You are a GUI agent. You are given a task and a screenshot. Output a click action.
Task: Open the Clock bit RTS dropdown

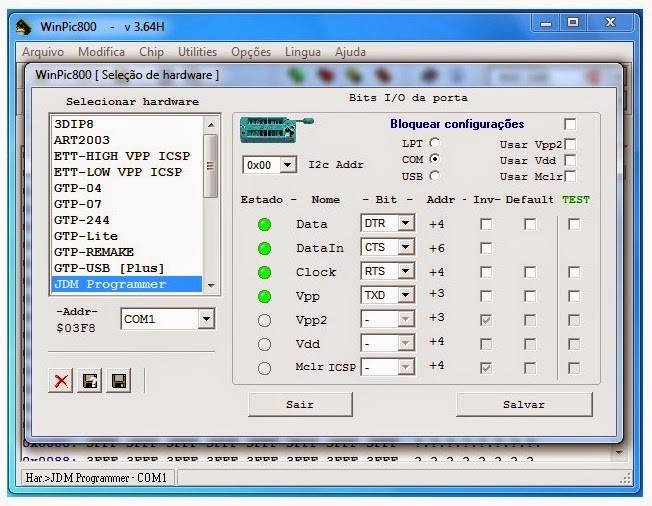(405, 272)
